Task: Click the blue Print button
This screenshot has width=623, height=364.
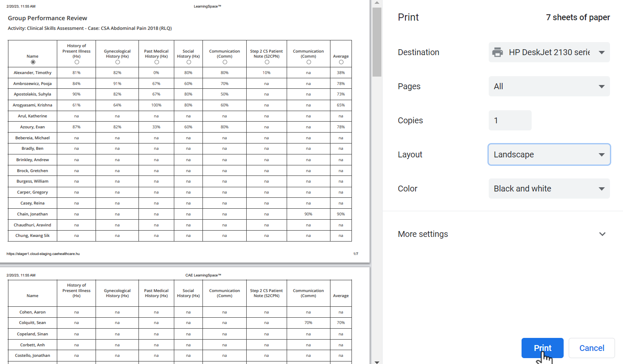Action: [542, 348]
